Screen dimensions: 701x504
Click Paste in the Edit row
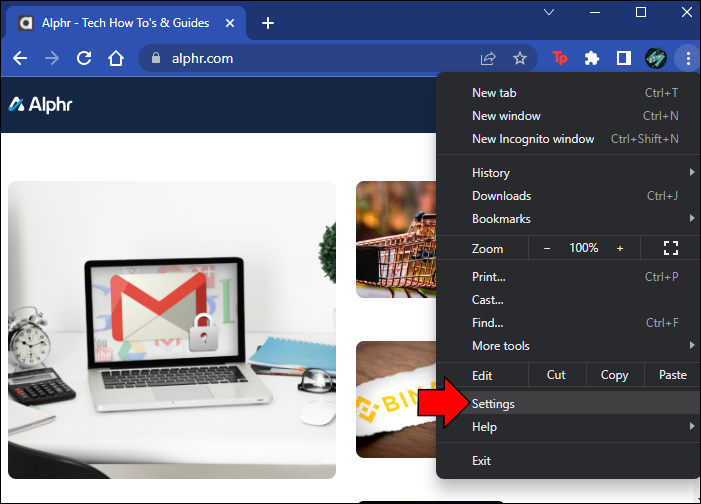click(x=672, y=375)
